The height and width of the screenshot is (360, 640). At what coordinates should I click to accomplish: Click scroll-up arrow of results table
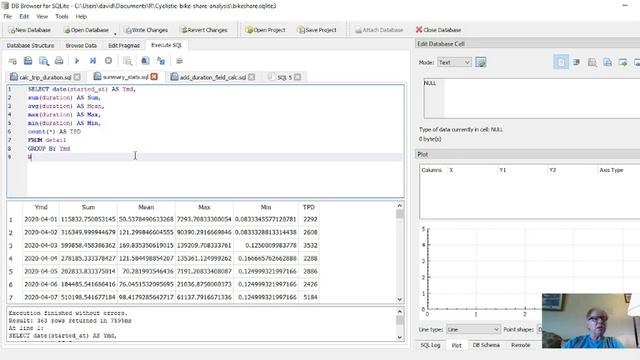(x=400, y=206)
